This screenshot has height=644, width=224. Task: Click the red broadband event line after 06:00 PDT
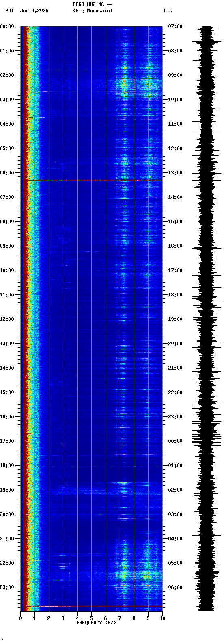91,180
